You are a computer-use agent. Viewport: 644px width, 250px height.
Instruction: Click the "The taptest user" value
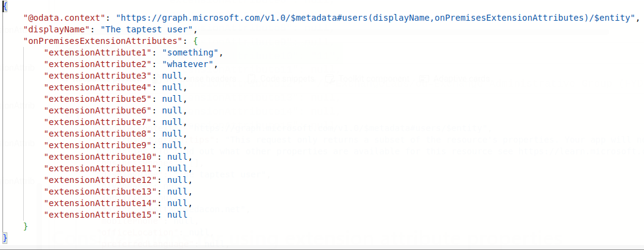[x=147, y=29]
